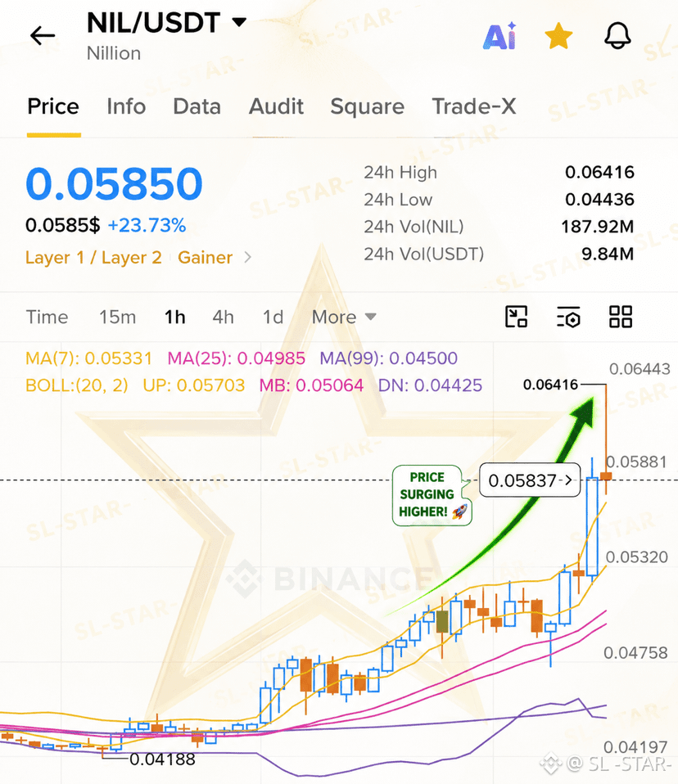This screenshot has width=678, height=784.
Task: Click the 24h High value 0.06416
Action: click(599, 173)
